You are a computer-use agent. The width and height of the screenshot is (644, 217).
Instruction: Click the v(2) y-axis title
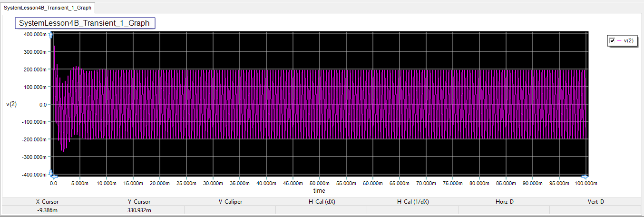coord(11,105)
